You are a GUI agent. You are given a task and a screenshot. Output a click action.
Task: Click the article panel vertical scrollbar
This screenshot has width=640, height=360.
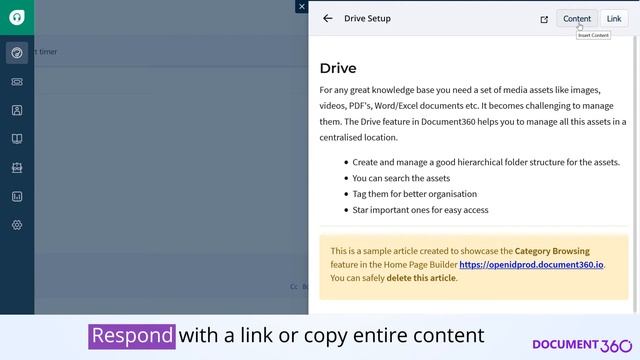click(x=635, y=173)
